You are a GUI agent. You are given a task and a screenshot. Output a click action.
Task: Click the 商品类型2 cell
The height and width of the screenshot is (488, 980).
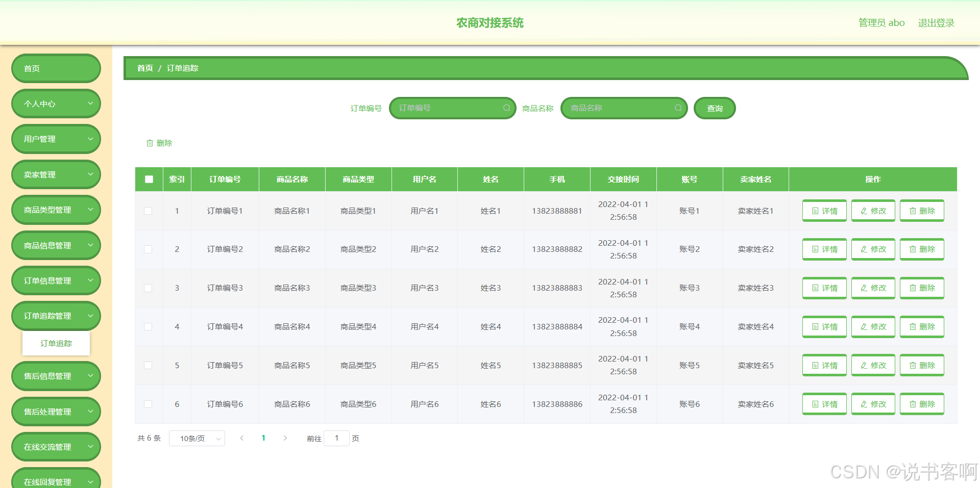(358, 249)
